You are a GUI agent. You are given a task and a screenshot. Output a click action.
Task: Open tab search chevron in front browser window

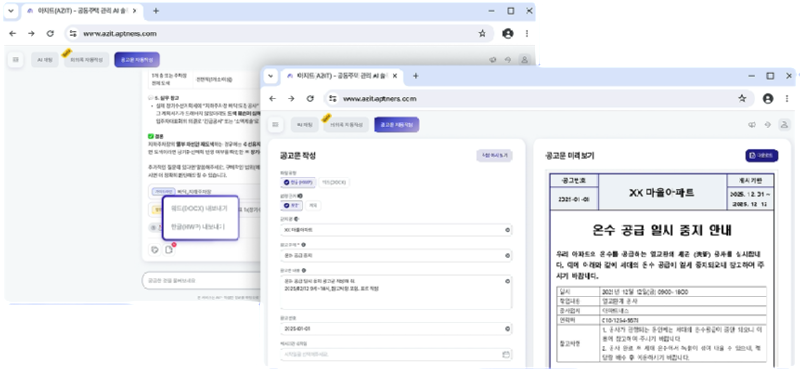point(270,76)
